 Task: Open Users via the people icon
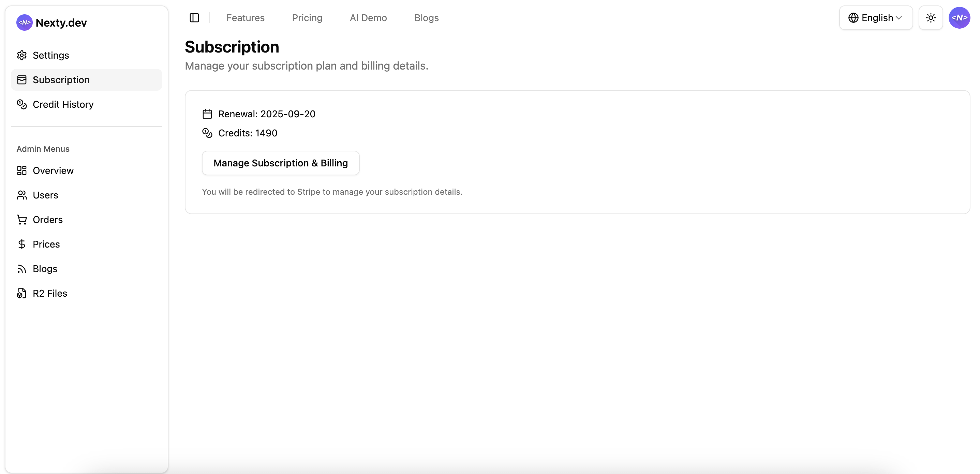tap(22, 195)
